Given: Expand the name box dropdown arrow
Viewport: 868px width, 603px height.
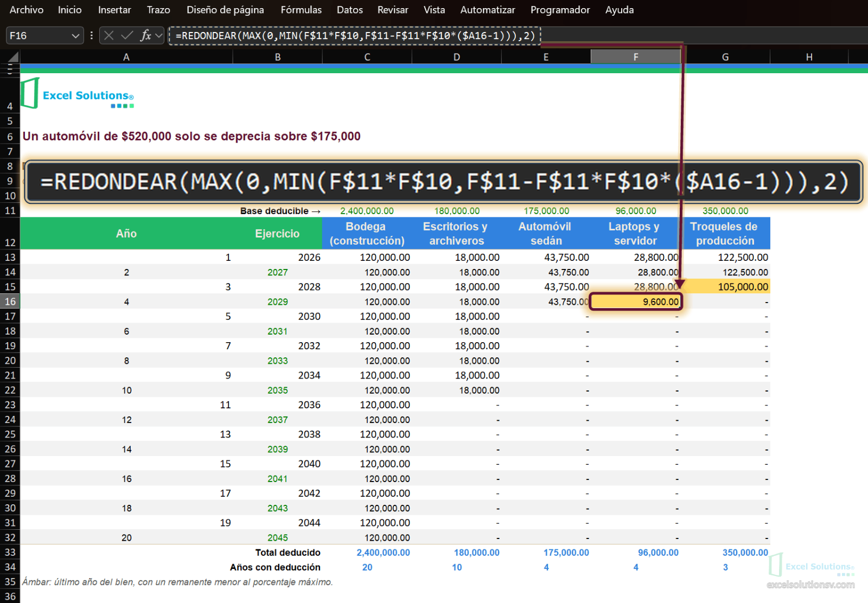Looking at the screenshot, I should click(x=75, y=36).
